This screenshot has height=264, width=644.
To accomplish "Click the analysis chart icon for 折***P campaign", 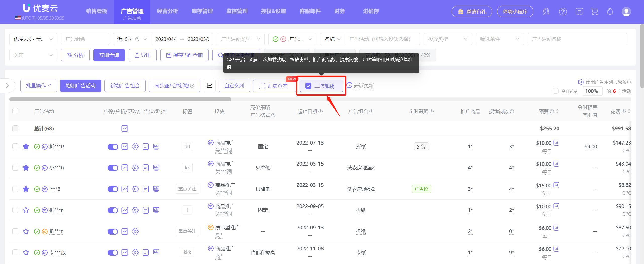I will (x=125, y=146).
